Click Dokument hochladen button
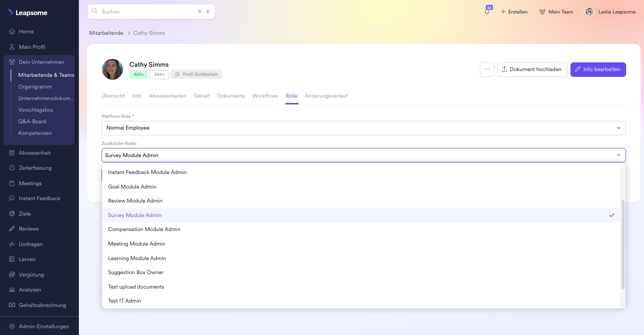Screen dimensions: 644x335 532,69
